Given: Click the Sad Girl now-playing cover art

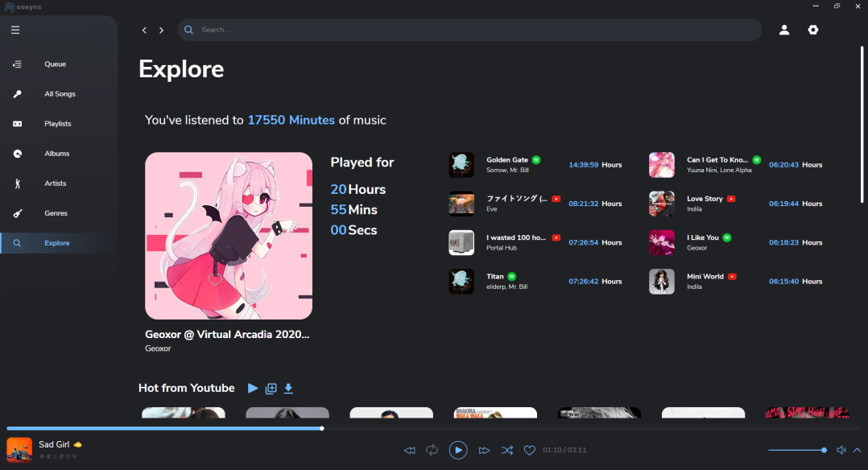Looking at the screenshot, I should click(19, 450).
